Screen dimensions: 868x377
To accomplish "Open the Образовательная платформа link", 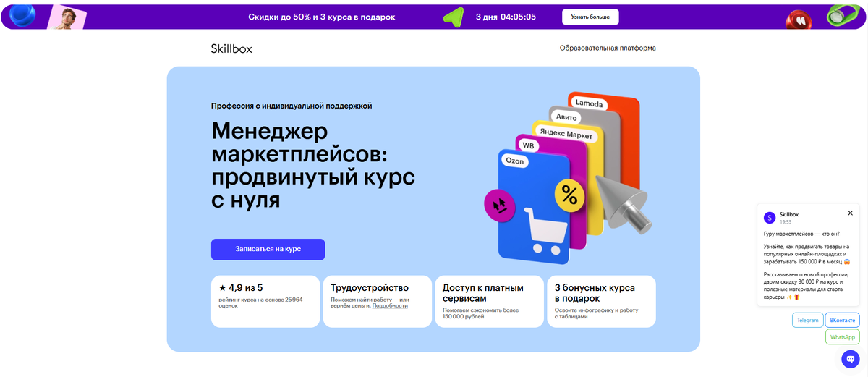I will 608,48.
